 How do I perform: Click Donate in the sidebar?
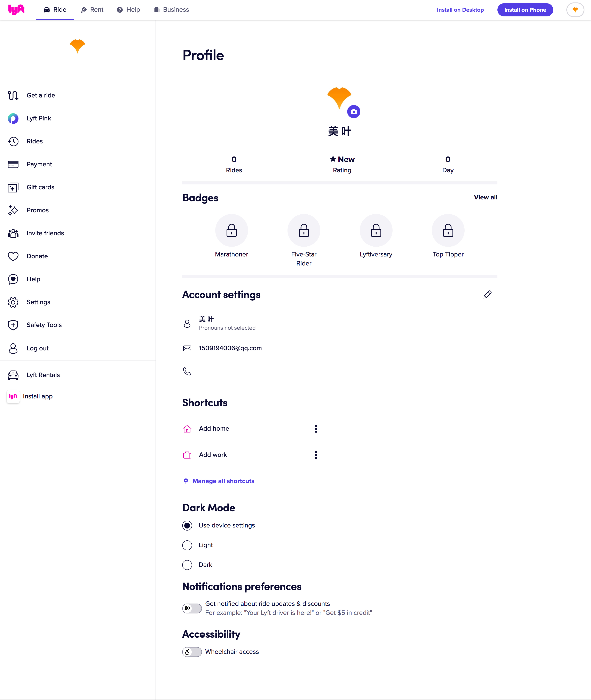[x=37, y=256]
